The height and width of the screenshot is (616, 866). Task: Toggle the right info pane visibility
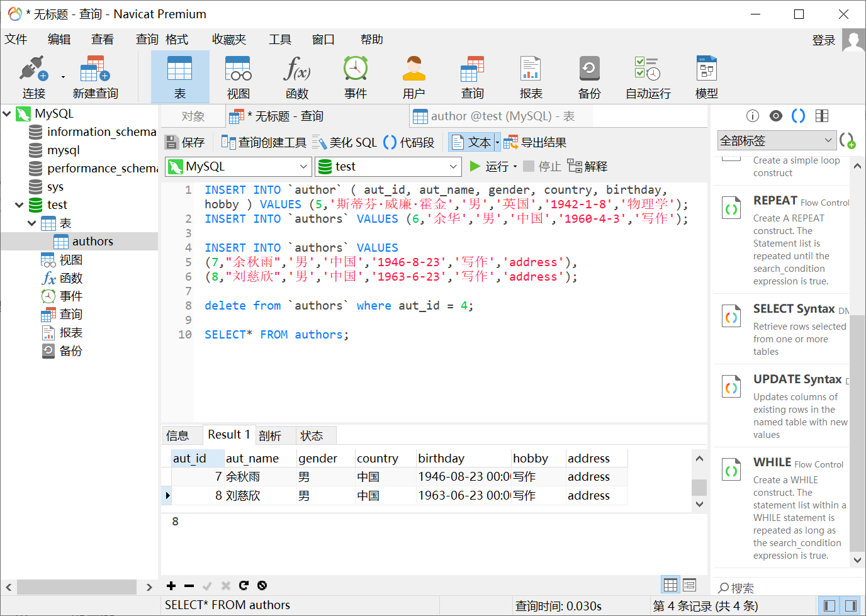click(x=851, y=606)
